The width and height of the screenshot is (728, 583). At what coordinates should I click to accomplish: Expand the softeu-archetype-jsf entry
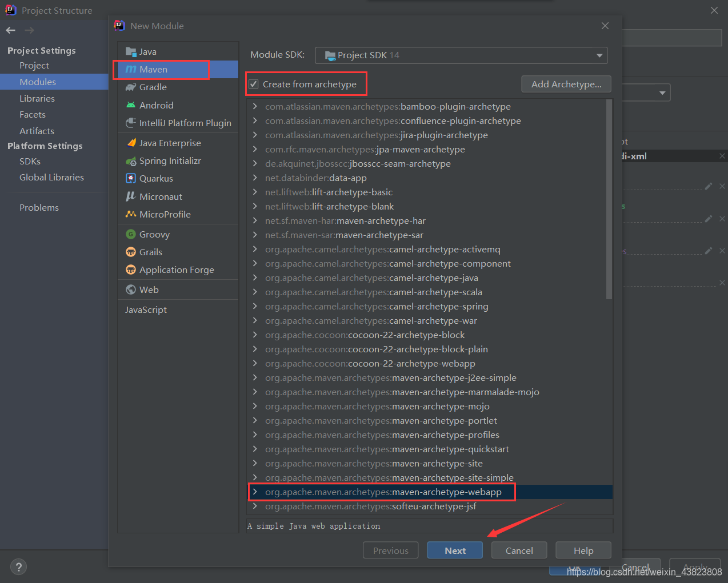tap(255, 506)
